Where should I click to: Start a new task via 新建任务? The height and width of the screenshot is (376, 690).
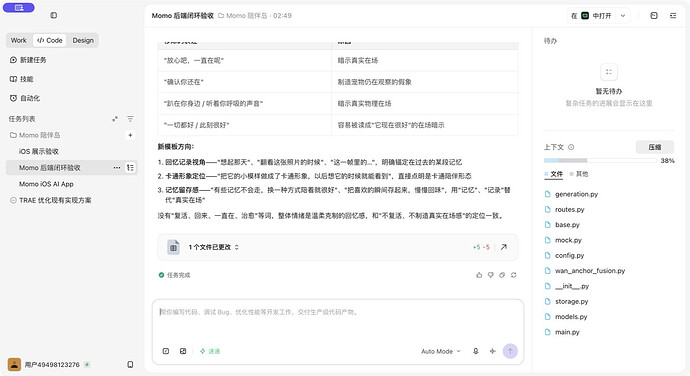28,60
